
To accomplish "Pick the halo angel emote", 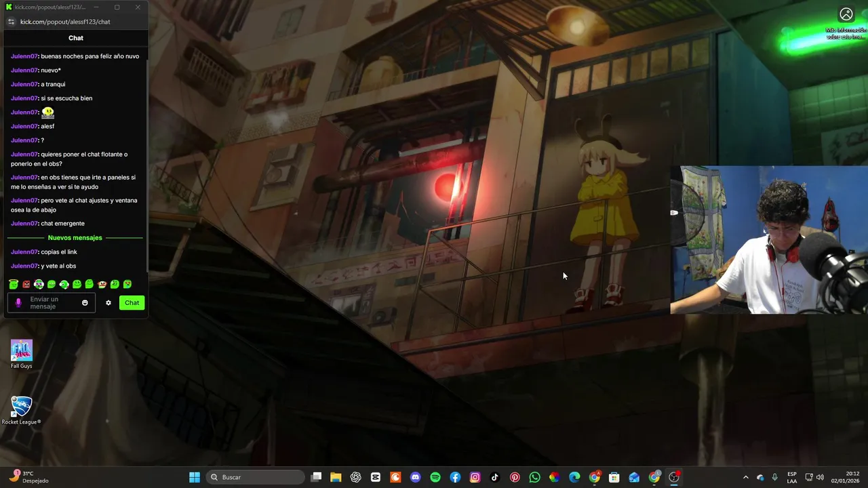I will (14, 284).
